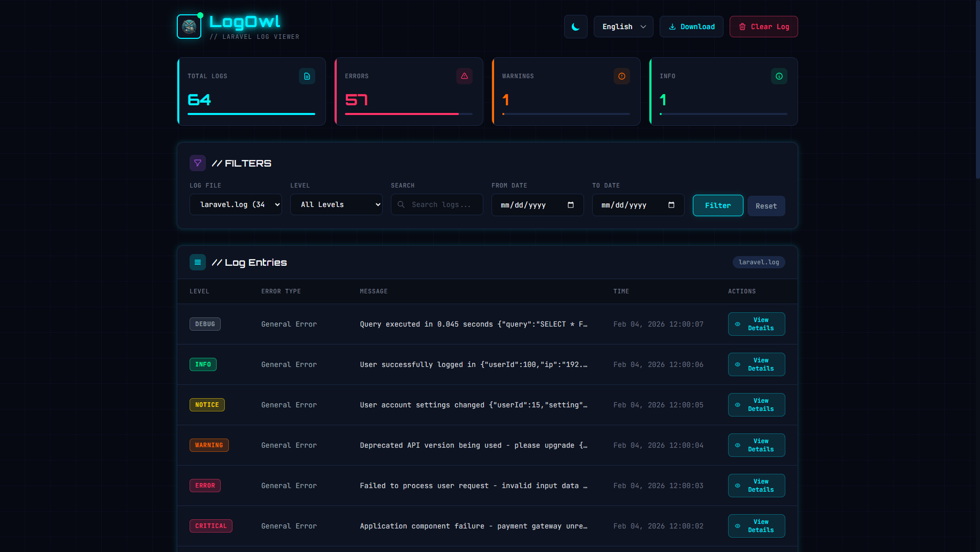Click the document icon on Total Logs card
Screen dimensions: 980x552
pyautogui.click(x=307, y=76)
